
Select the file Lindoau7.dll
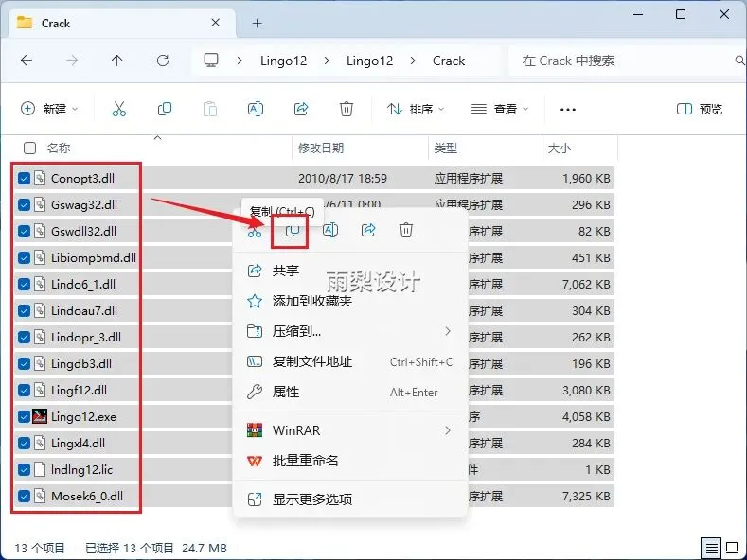click(84, 310)
